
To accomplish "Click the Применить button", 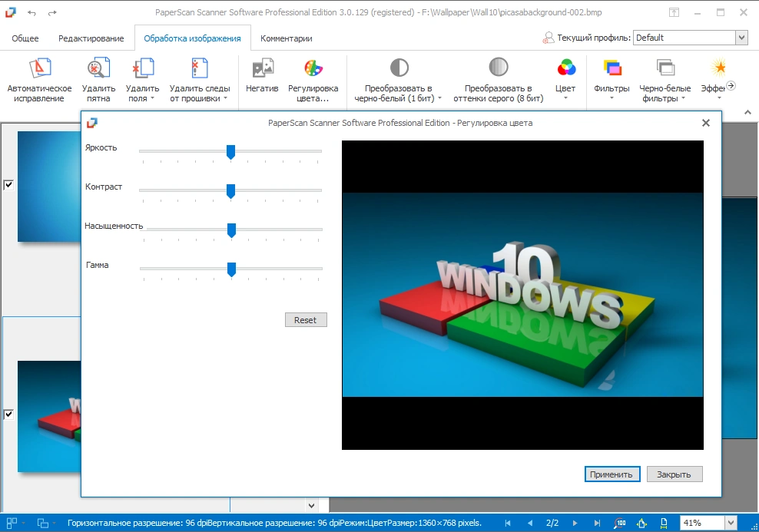I will coord(612,474).
